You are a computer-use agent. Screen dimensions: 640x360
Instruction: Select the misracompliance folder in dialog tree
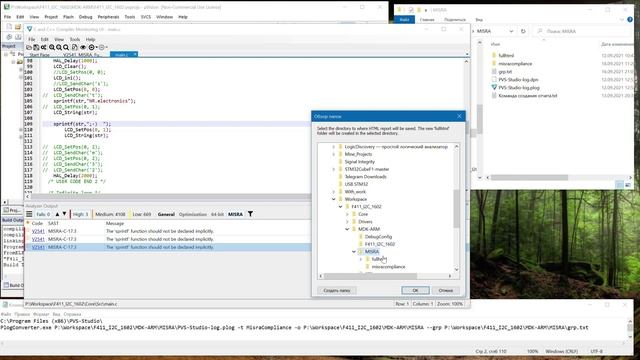(x=388, y=267)
